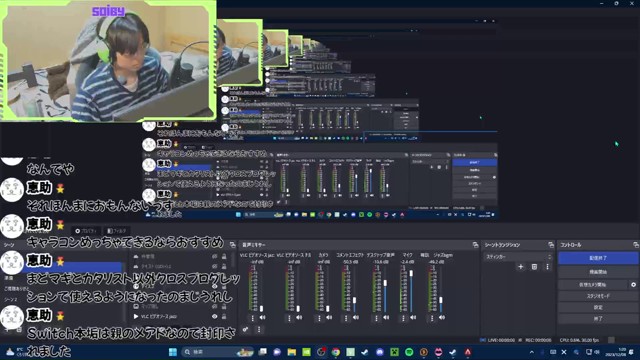640x360 pixels.
Task: Open the スティンガー transition dropdown
Action: coord(518,257)
